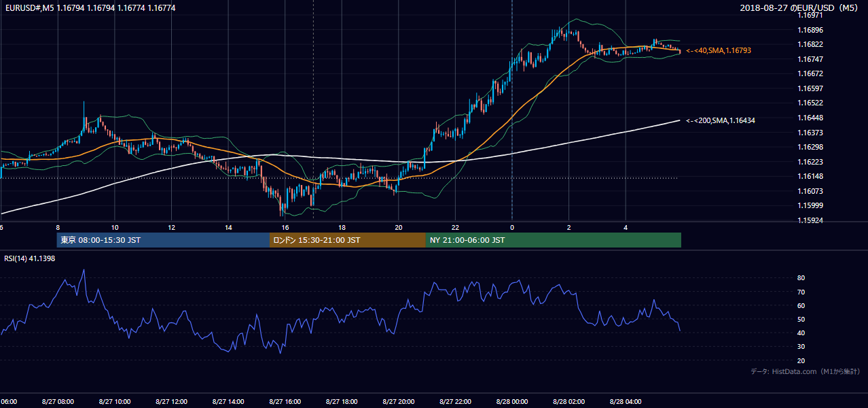
Task: Click date axis label 8/27 12:00
Action: click(171, 401)
